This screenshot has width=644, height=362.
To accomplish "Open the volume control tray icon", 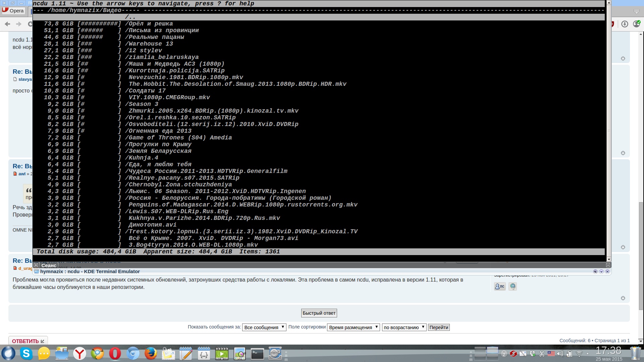I will [560, 354].
